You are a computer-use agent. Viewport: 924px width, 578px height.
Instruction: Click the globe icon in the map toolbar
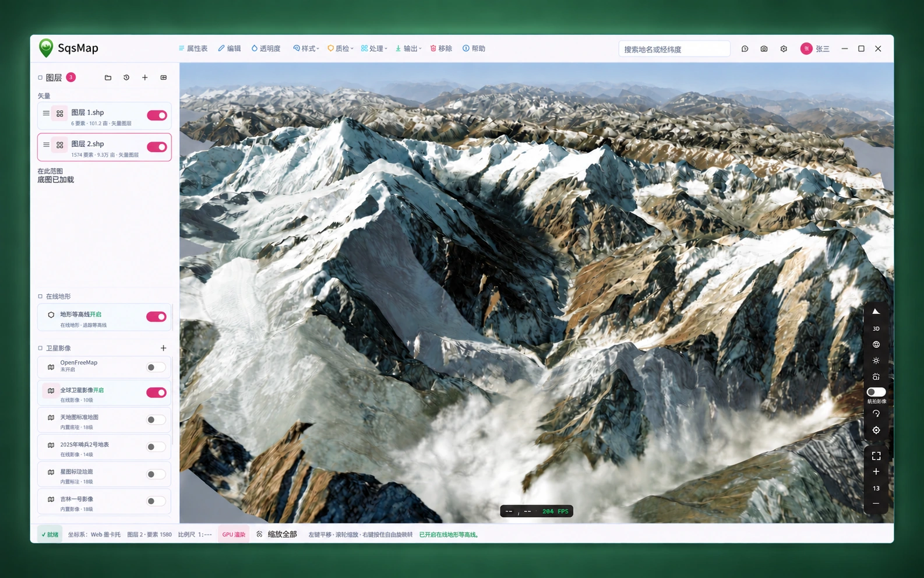point(876,344)
